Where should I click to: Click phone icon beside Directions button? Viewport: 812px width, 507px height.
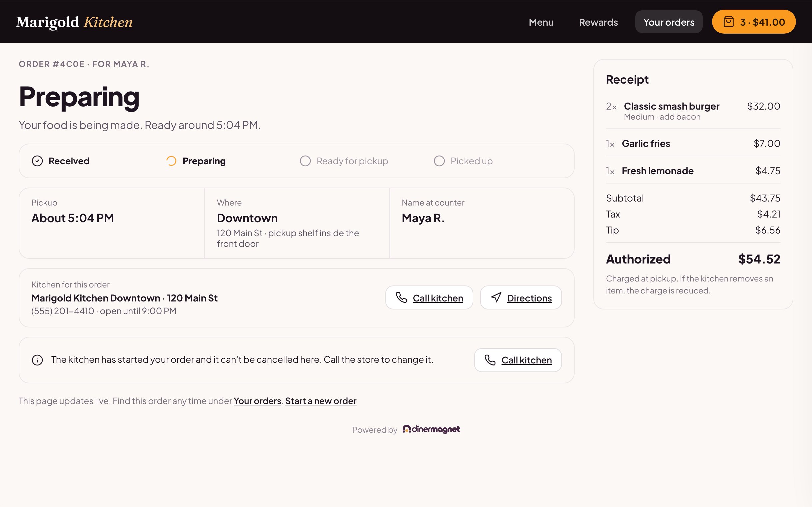[x=401, y=297]
